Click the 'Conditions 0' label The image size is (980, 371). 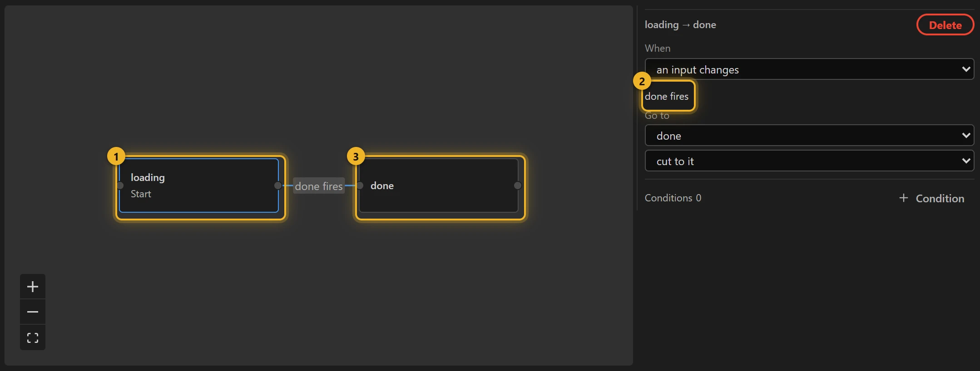(x=673, y=198)
